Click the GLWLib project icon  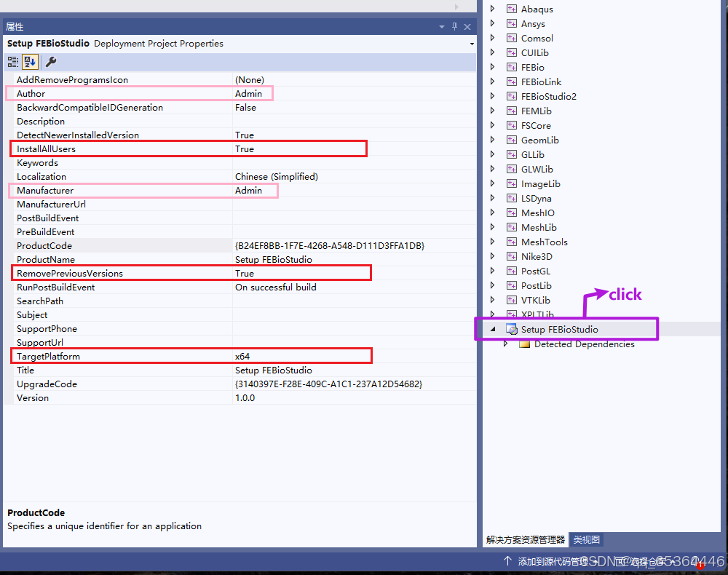coord(512,169)
